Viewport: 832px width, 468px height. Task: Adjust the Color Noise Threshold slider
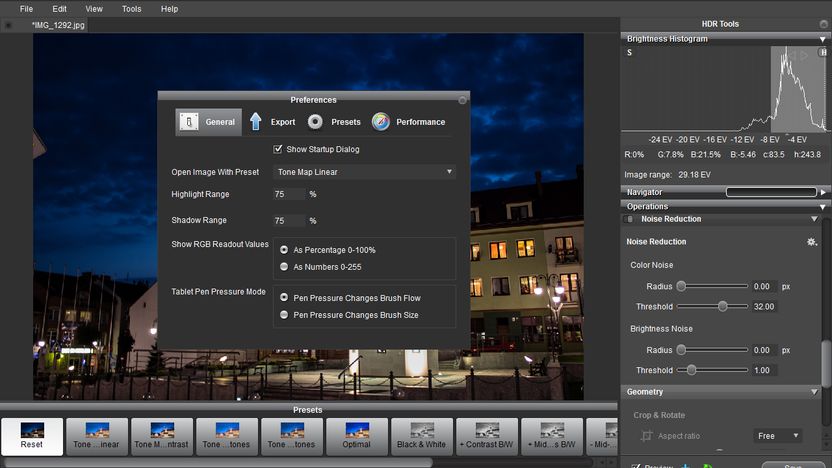pos(723,306)
